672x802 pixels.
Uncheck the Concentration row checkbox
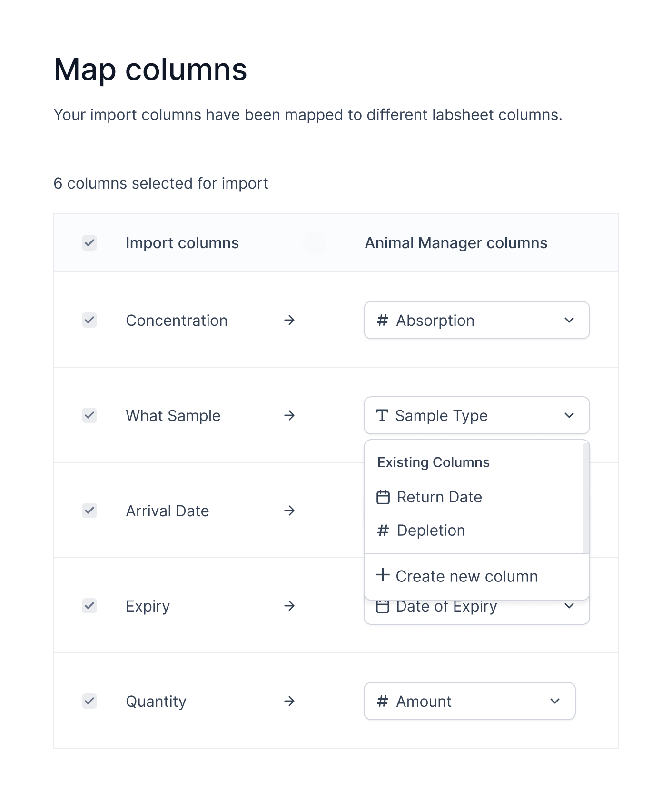tap(89, 320)
